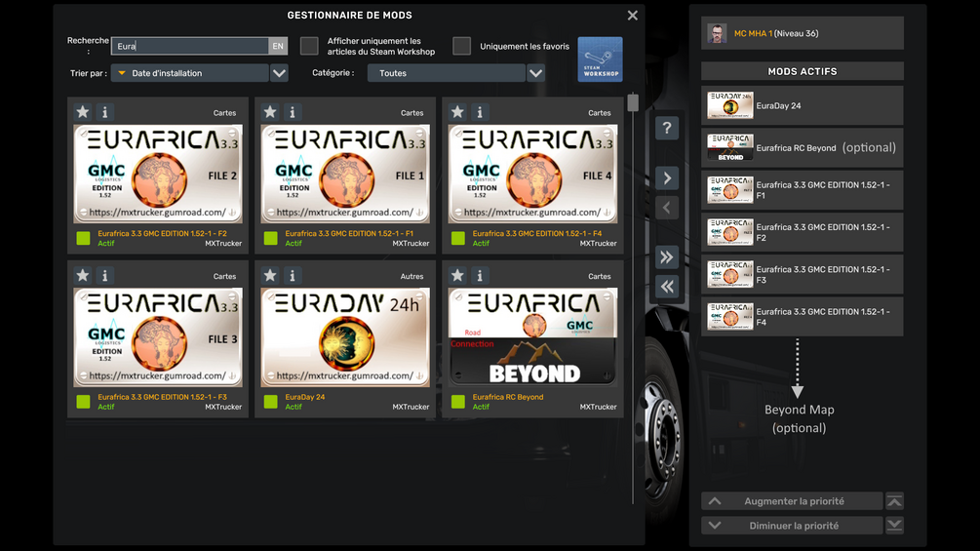Screen dimensions: 980x551
Task: Click Eurafrica 3.3 GMC EDITION 1.52-1 - F4 title
Action: point(537,234)
